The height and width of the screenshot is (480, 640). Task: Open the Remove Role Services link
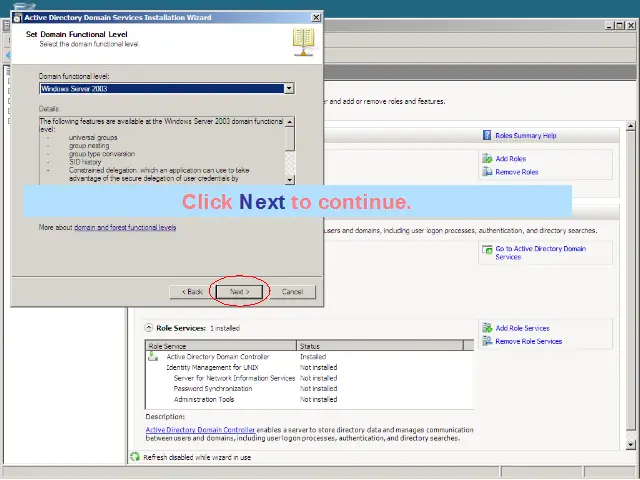(x=529, y=341)
